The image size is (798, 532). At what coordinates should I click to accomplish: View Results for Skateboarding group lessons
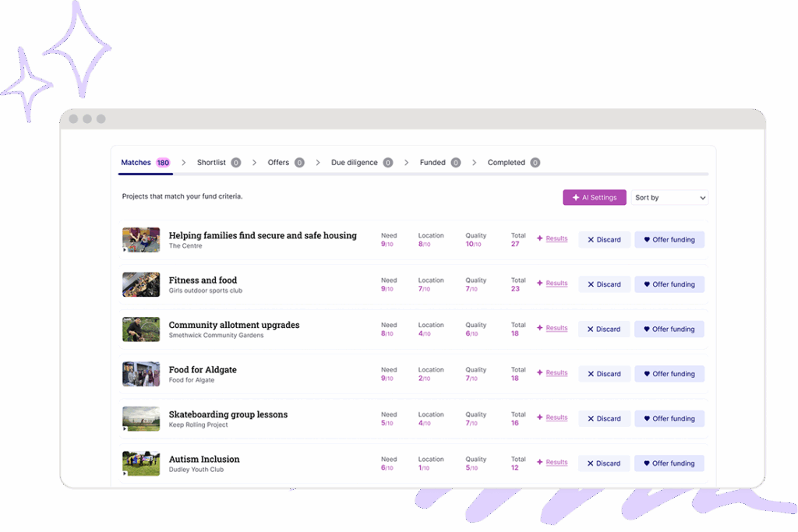pos(556,417)
